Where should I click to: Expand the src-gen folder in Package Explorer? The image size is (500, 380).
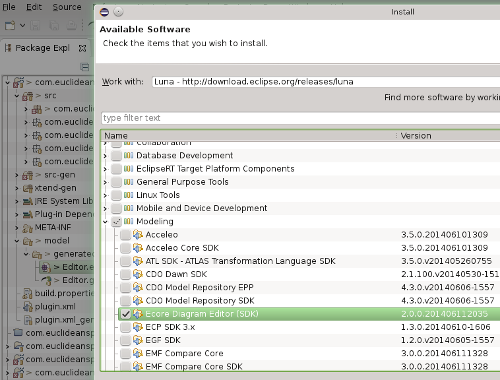(x=17, y=175)
